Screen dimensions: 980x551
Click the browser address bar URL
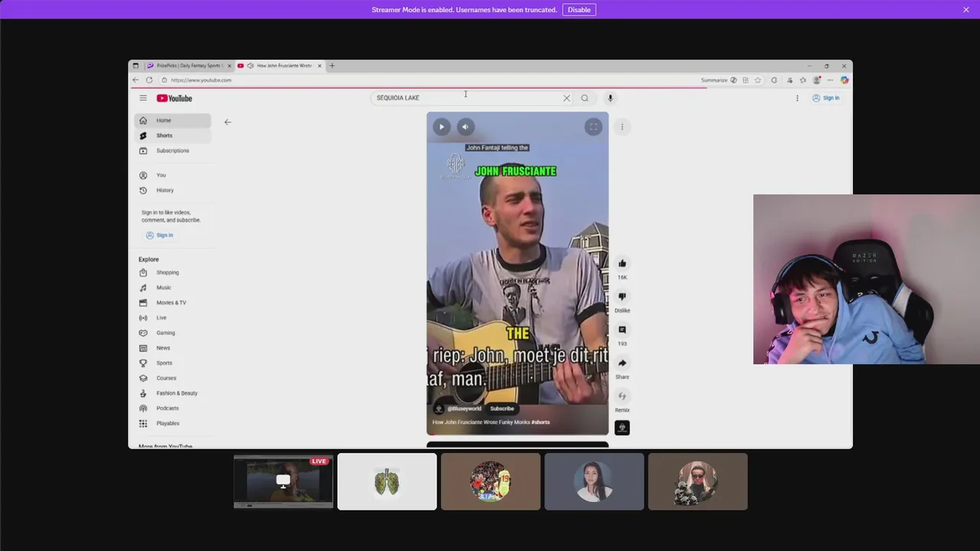[x=201, y=80]
